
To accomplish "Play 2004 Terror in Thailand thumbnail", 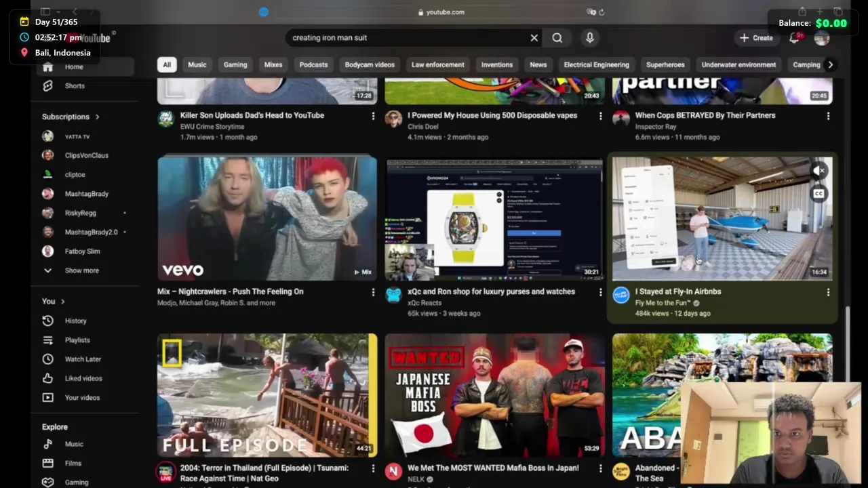I will 267,395.
